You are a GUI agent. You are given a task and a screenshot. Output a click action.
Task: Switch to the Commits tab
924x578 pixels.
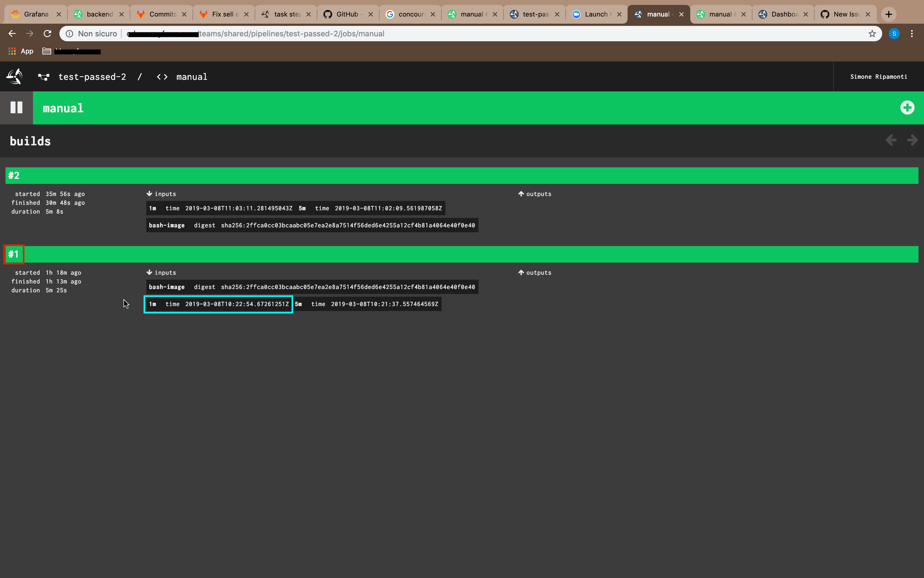(161, 14)
